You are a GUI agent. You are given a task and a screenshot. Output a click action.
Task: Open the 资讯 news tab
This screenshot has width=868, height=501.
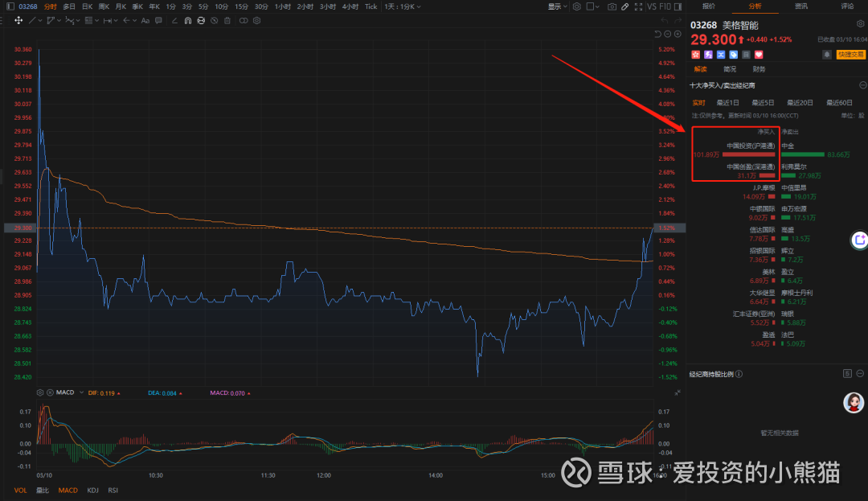[801, 6]
